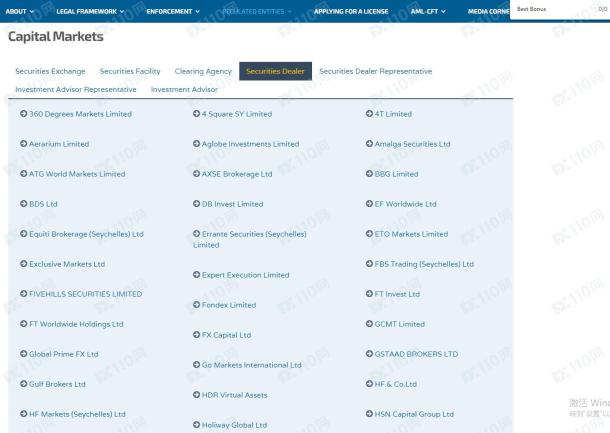Image resolution: width=610 pixels, height=433 pixels.
Task: Click arrow icon beside EF Worldwide Ltd
Action: pos(369,203)
